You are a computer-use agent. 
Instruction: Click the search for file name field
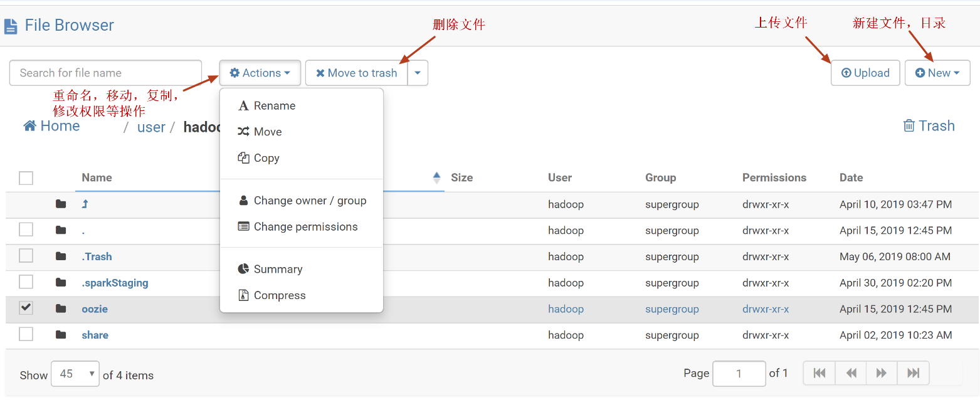point(105,73)
